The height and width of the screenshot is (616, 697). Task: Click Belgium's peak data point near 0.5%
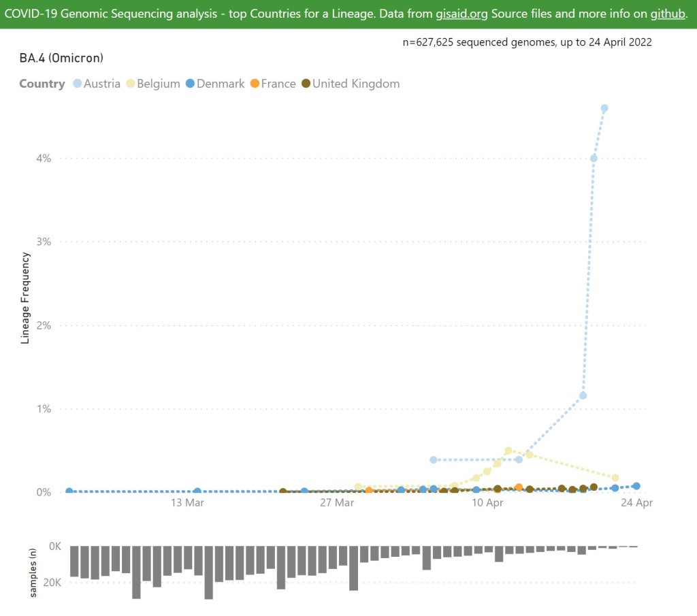(x=508, y=451)
